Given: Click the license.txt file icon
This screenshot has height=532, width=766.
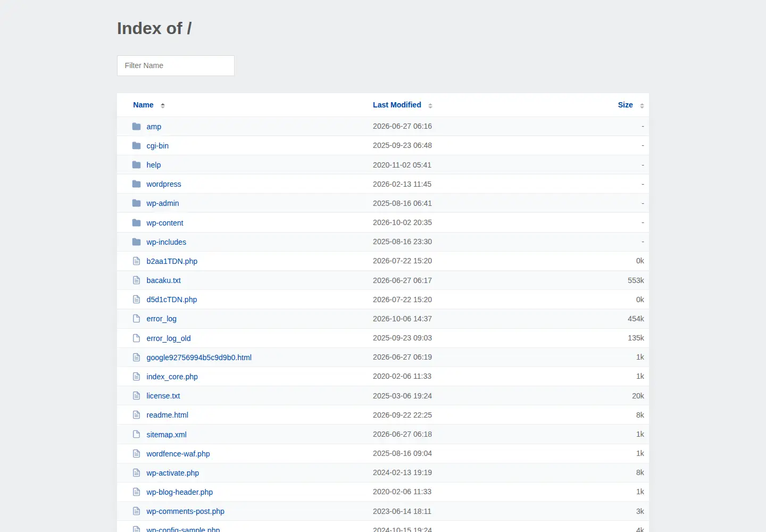Looking at the screenshot, I should point(137,396).
